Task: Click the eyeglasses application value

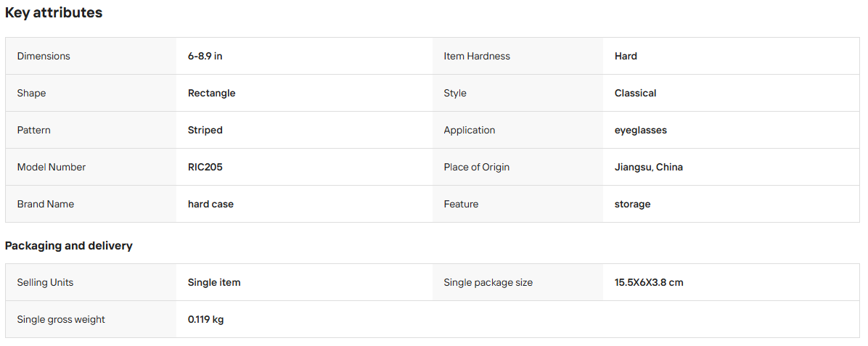Action: coord(641,130)
